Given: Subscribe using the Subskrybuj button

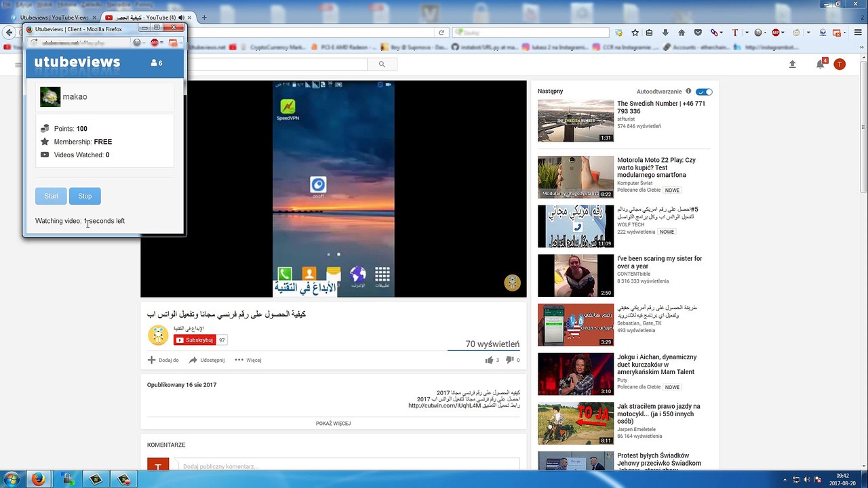Looking at the screenshot, I should [194, 340].
